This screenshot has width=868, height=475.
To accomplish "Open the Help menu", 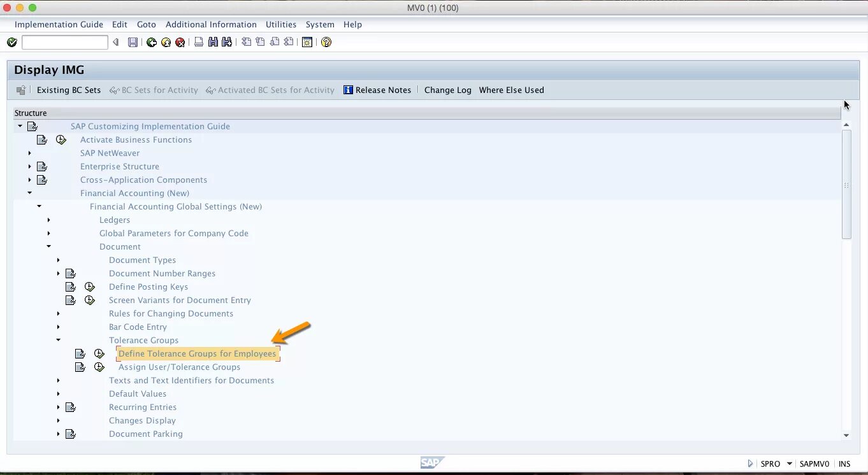I will (352, 25).
